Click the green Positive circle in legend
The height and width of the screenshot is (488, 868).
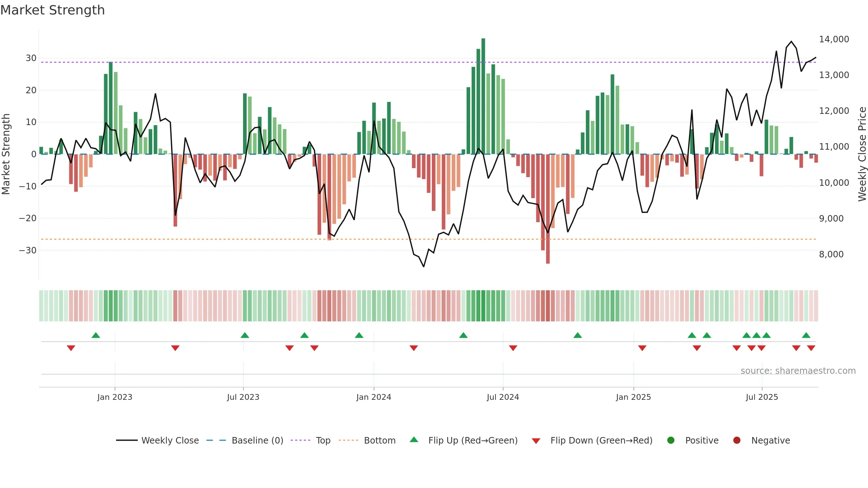coord(671,440)
